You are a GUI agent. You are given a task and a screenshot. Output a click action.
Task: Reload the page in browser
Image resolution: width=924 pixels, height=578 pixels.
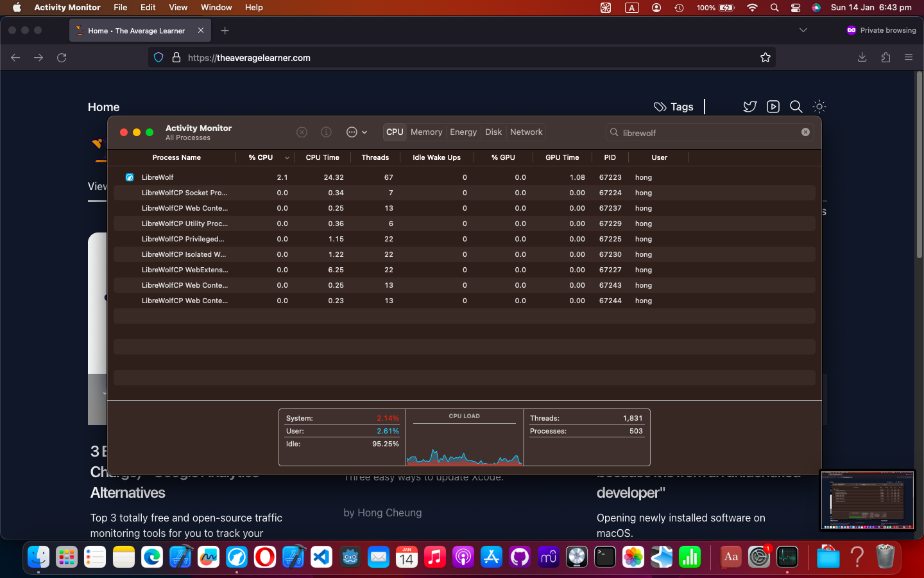tap(62, 58)
